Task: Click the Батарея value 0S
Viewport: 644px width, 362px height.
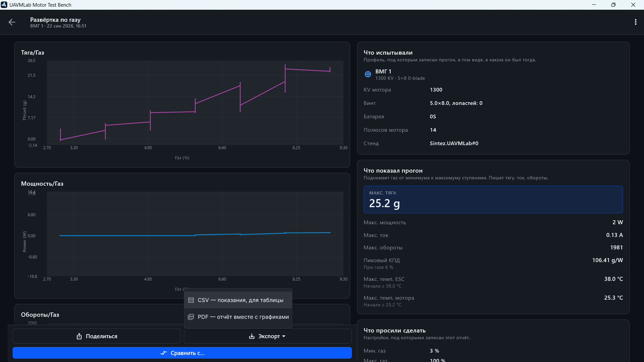Action: coord(433,117)
